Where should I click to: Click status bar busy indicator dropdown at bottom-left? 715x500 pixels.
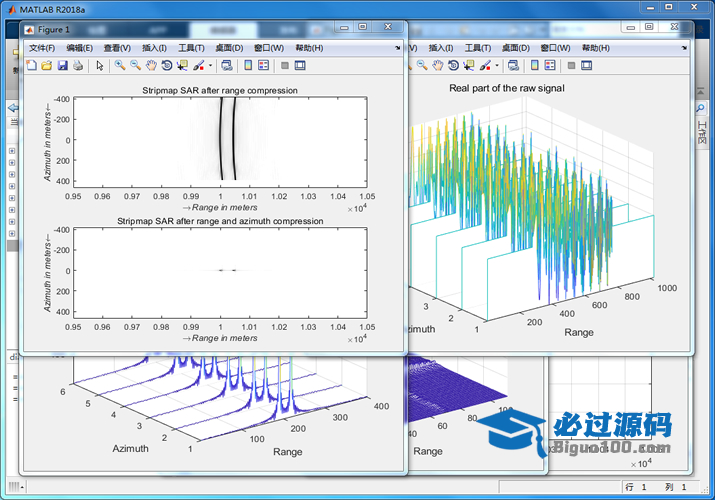(x=16, y=487)
